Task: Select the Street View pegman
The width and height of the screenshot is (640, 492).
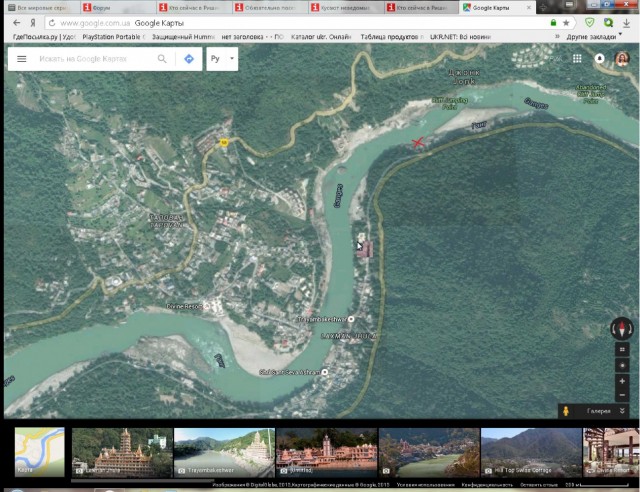Action: pyautogui.click(x=566, y=410)
